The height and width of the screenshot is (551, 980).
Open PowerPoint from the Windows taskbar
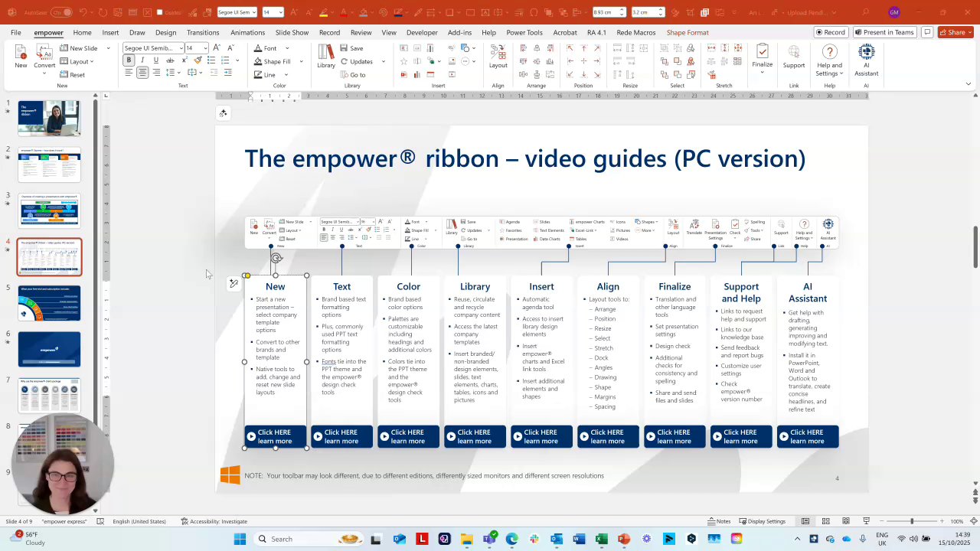coord(624,539)
